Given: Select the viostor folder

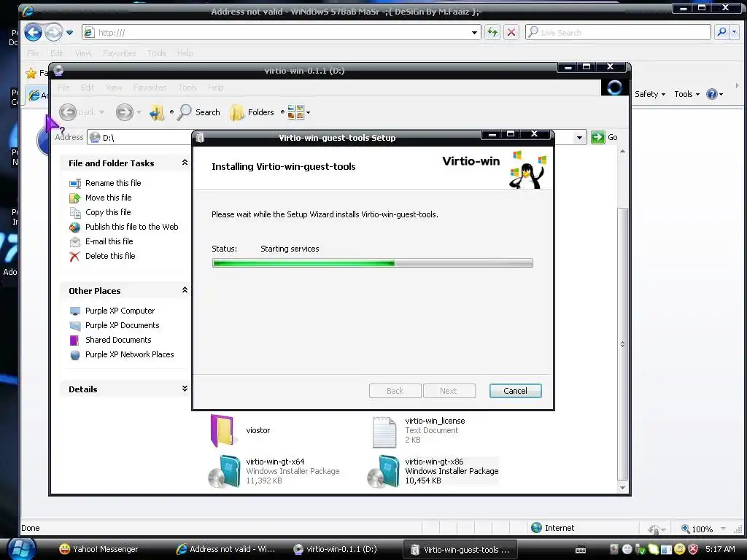Looking at the screenshot, I should (x=241, y=430).
